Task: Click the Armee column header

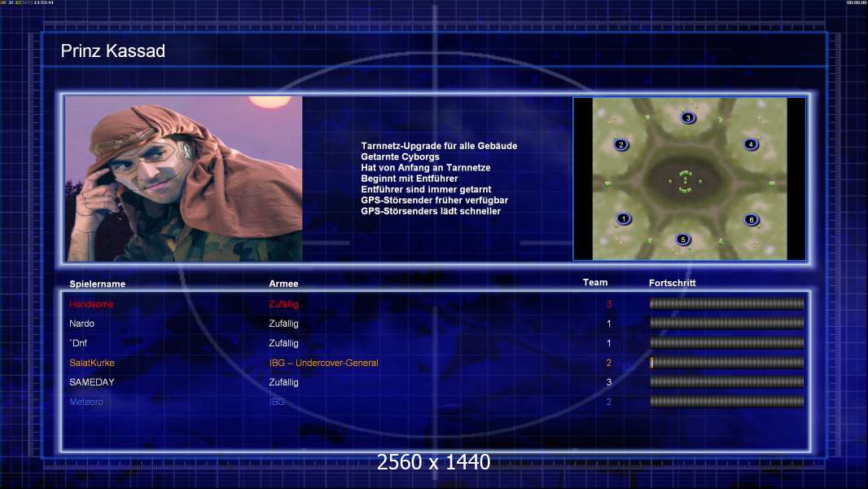Action: (283, 284)
